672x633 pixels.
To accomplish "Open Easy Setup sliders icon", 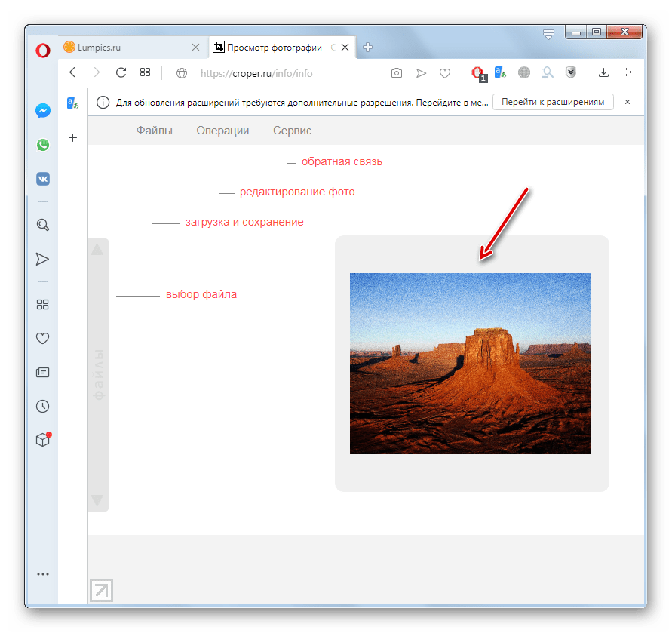I will [628, 72].
